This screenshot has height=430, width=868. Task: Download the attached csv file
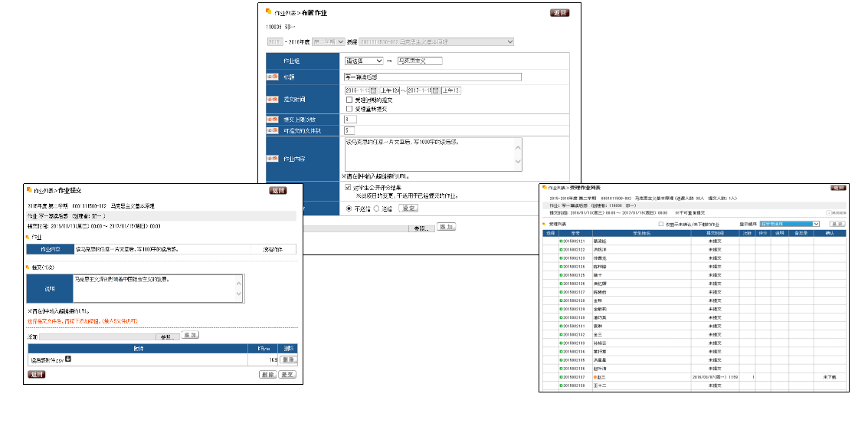point(68,359)
